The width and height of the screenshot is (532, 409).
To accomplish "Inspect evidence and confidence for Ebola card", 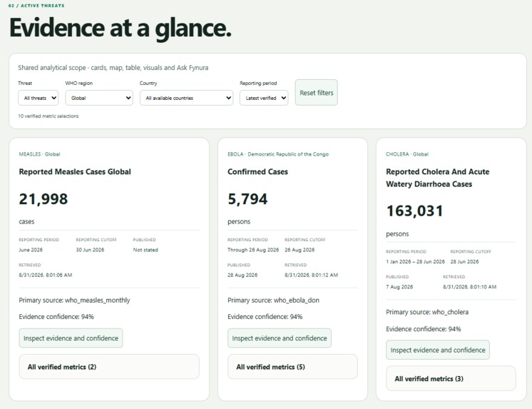I will (280, 338).
